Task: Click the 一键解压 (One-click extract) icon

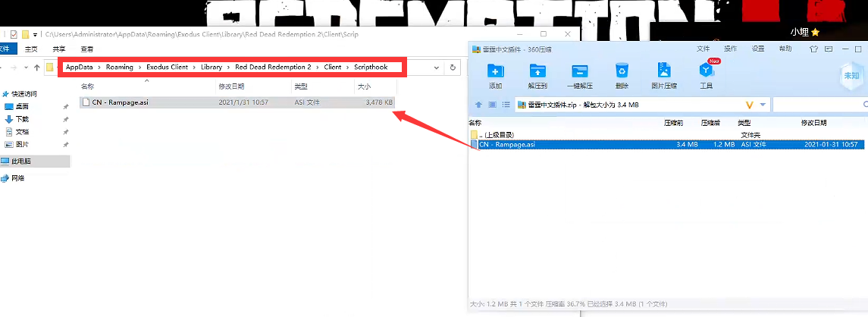Action: pos(579,74)
